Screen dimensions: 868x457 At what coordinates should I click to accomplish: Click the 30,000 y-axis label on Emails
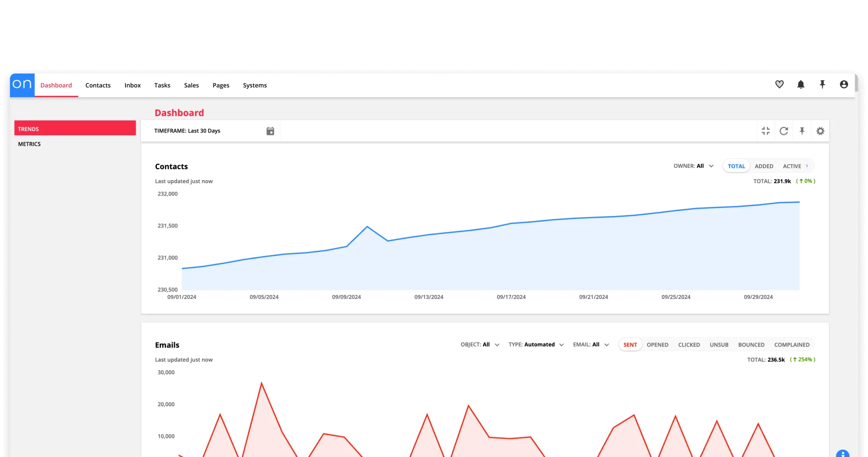(x=166, y=372)
